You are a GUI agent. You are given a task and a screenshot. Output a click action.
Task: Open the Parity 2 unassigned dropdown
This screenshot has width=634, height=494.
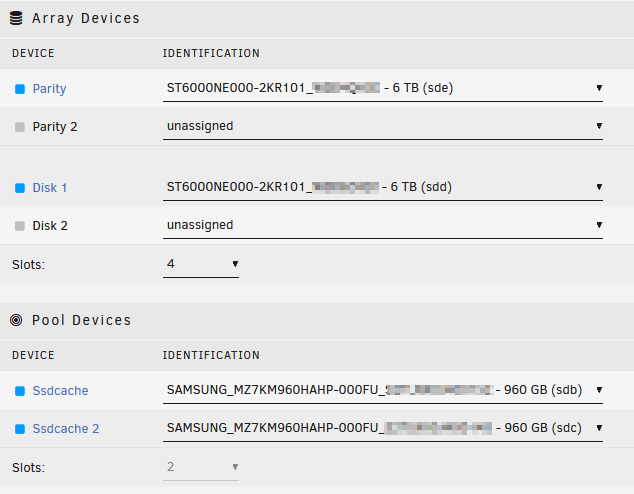pyautogui.click(x=383, y=126)
